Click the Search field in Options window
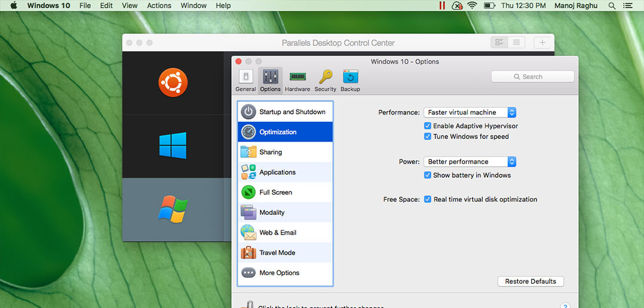 pos(533,76)
